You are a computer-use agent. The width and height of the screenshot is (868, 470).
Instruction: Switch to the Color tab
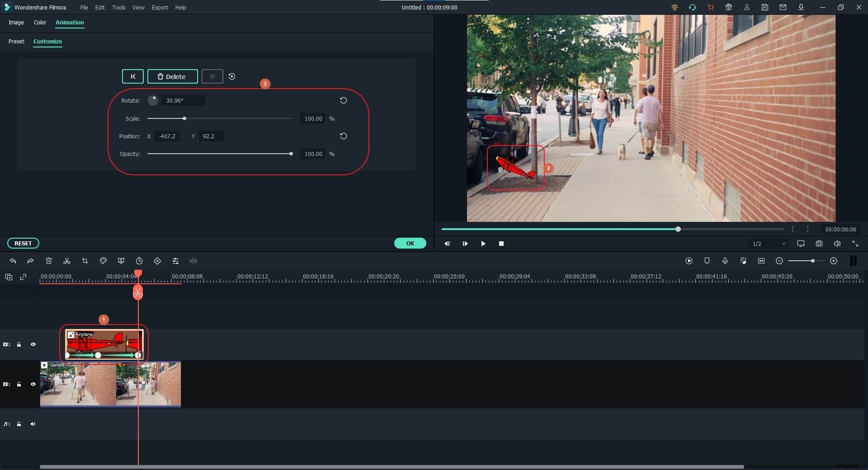point(40,23)
